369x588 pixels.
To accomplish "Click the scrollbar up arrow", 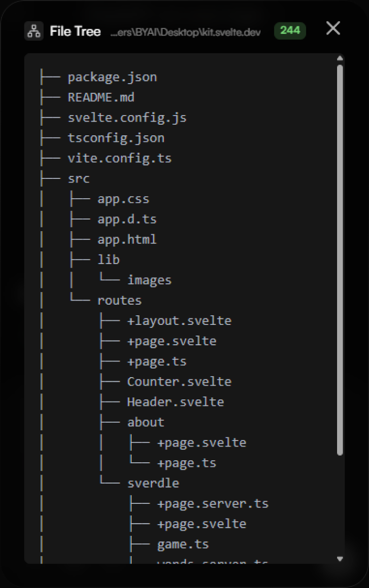I will (340, 58).
